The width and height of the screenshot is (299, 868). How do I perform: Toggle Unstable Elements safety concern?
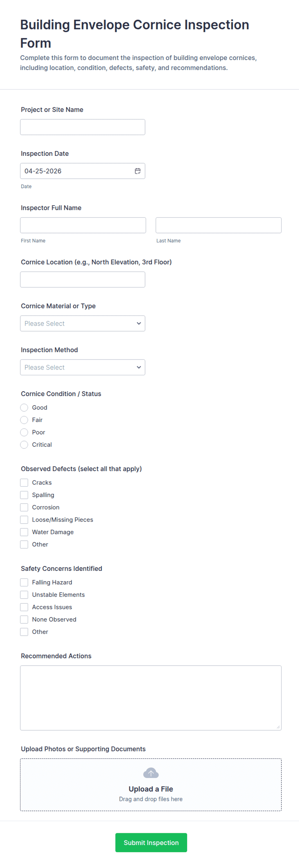point(24,595)
